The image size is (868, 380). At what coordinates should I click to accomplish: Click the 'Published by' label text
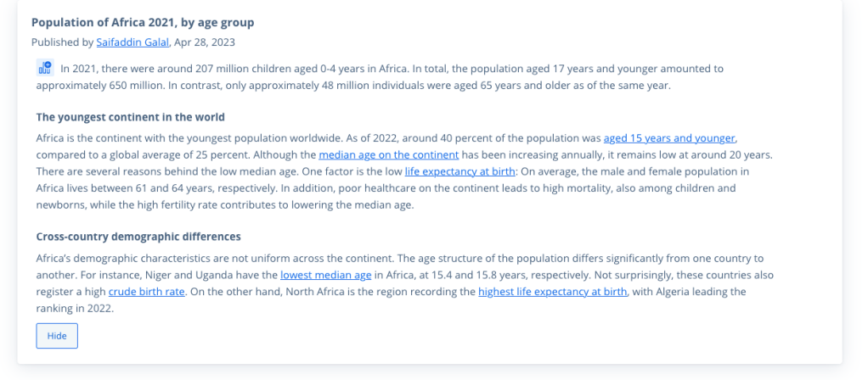[x=62, y=42]
